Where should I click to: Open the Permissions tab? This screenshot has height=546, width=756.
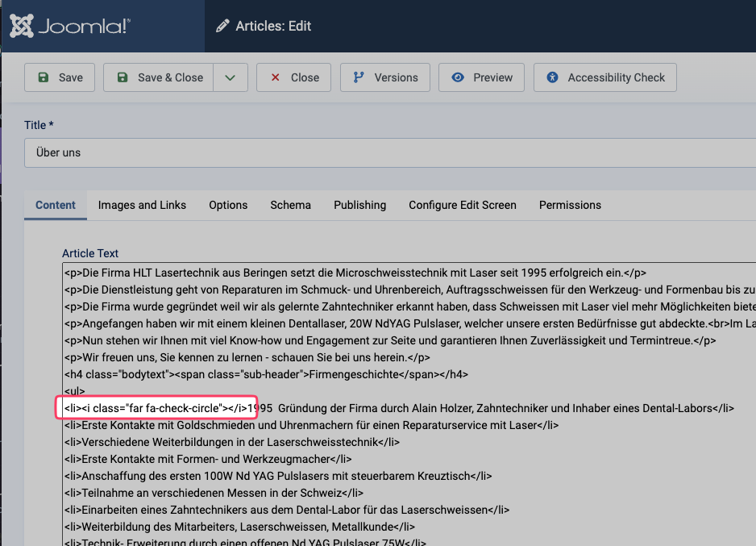[571, 205]
